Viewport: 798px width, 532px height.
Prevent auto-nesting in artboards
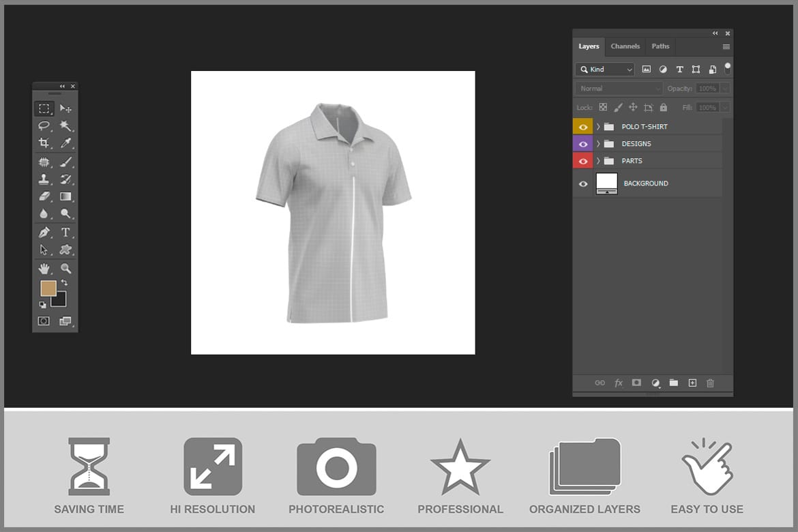click(x=649, y=107)
